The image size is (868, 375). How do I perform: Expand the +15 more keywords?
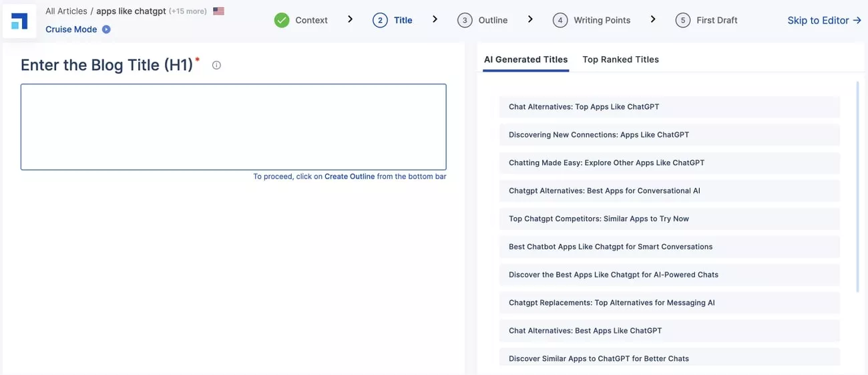pos(188,11)
